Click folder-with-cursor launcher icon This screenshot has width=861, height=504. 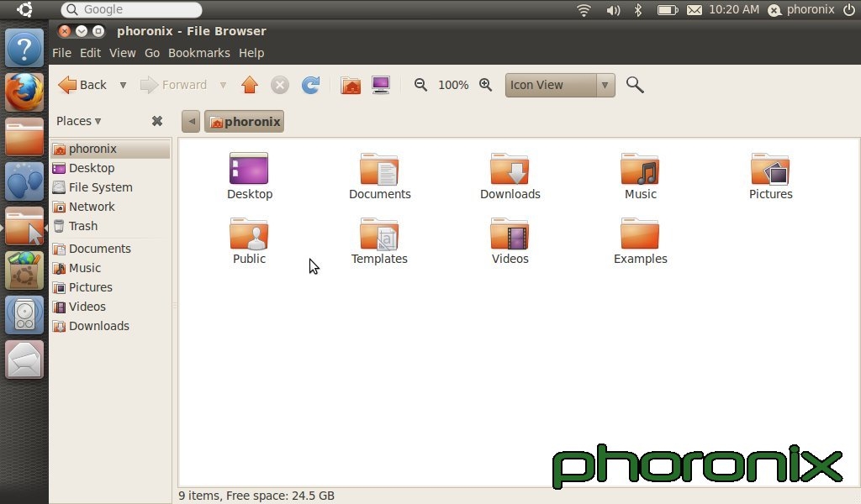tap(24, 226)
